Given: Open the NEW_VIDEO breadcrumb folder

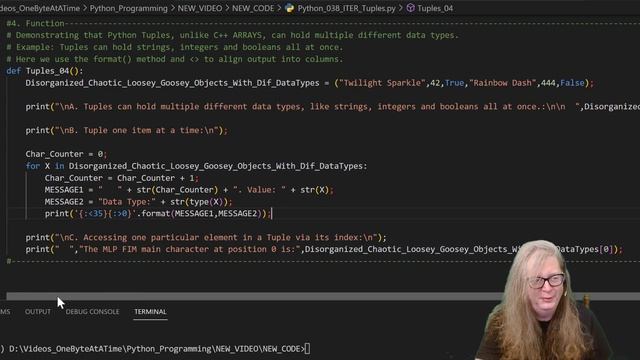Looking at the screenshot, I should point(200,8).
